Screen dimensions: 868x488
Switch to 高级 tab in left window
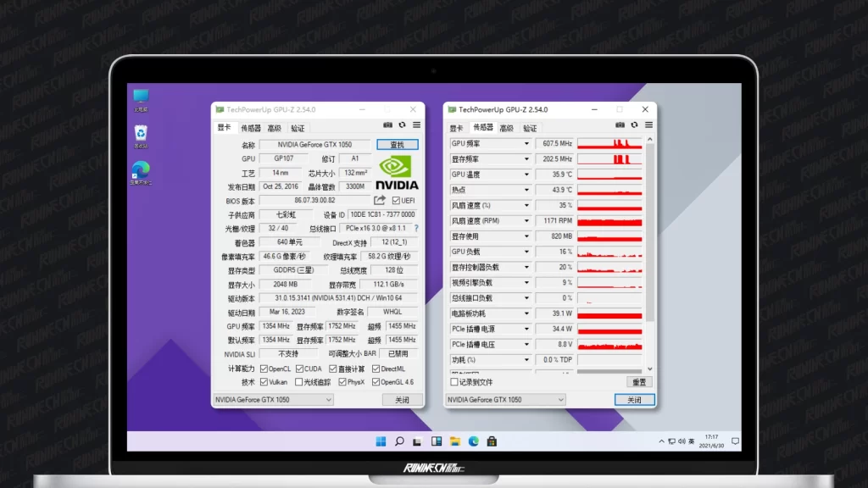(274, 128)
